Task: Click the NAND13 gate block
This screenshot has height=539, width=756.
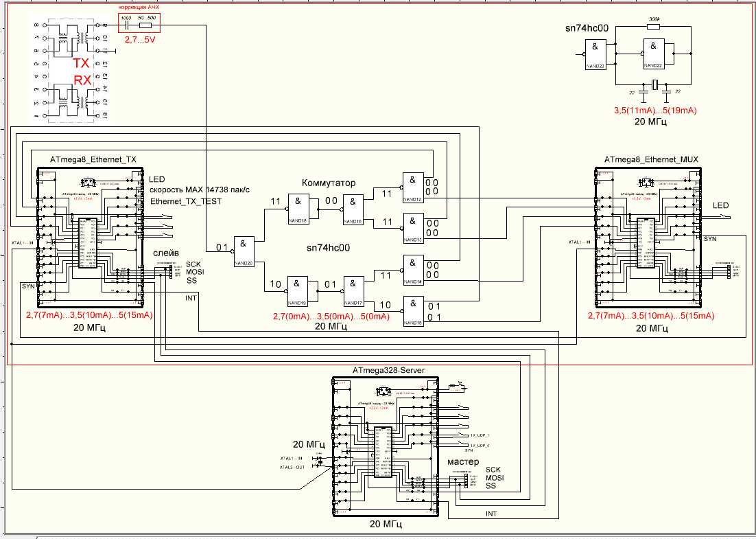Action: pyautogui.click(x=412, y=226)
